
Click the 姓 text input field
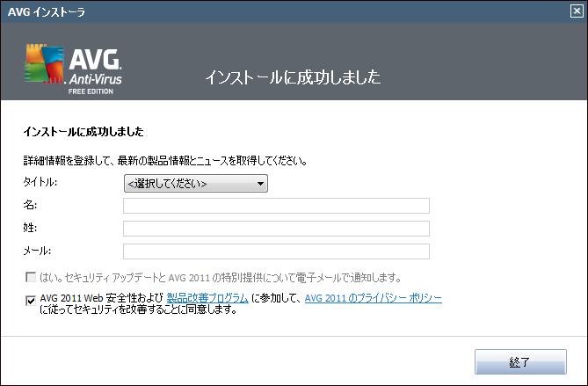pyautogui.click(x=276, y=229)
